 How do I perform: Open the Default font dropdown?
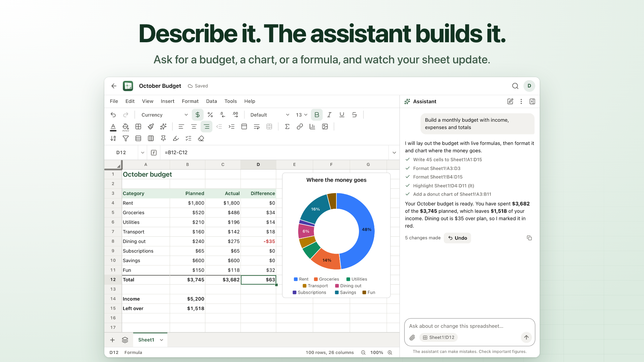pyautogui.click(x=270, y=115)
